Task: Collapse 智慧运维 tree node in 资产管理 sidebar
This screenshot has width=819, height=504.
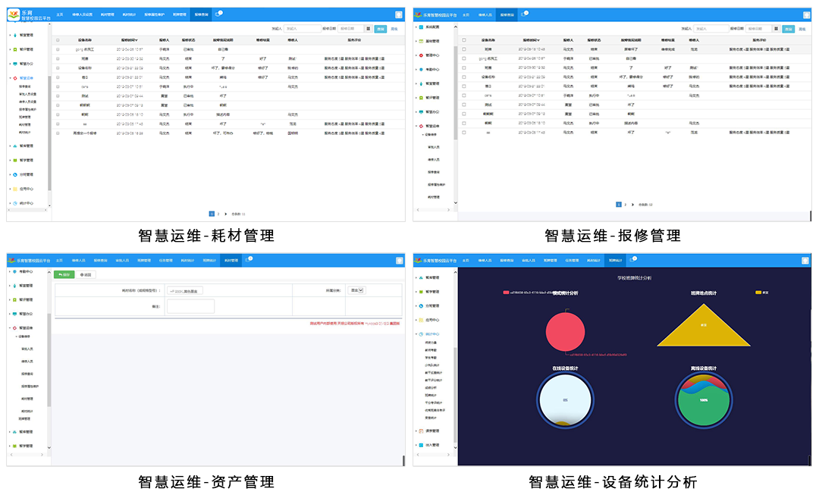Action: (x=10, y=328)
